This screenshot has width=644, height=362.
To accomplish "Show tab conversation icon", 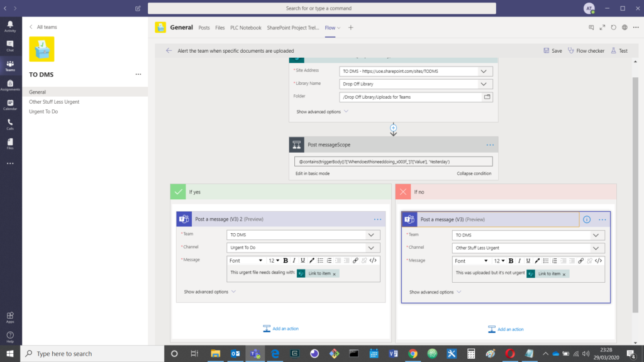I will [x=591, y=28].
